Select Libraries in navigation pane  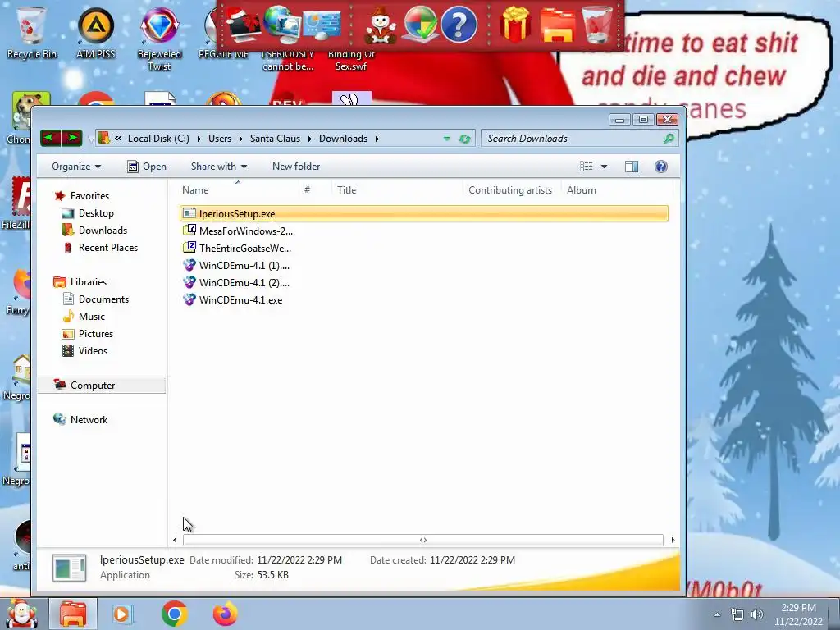(89, 282)
